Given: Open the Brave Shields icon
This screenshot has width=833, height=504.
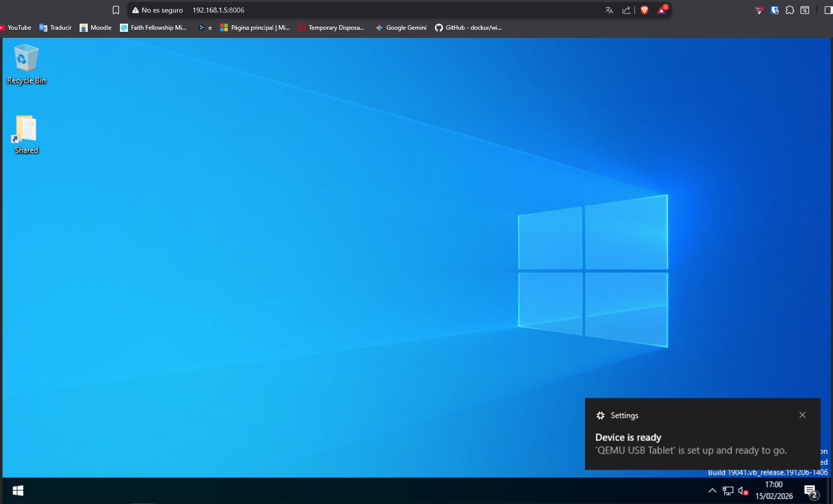Looking at the screenshot, I should tap(644, 10).
